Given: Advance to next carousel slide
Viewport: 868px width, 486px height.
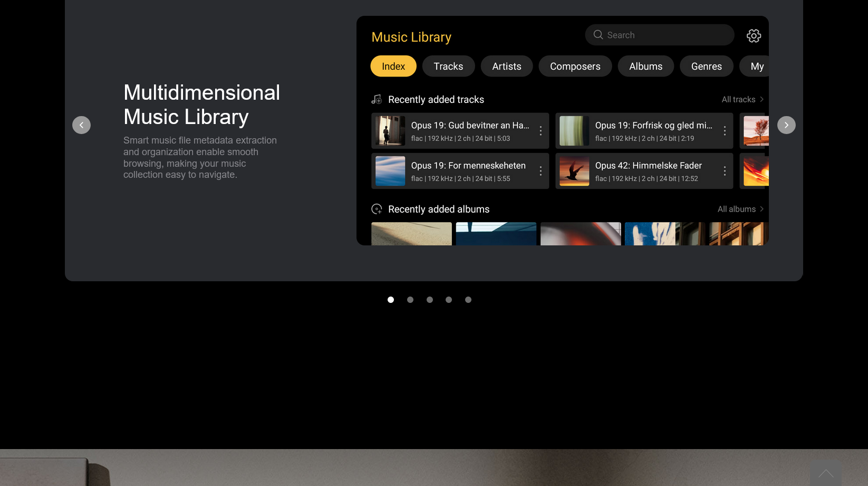Looking at the screenshot, I should 786,125.
